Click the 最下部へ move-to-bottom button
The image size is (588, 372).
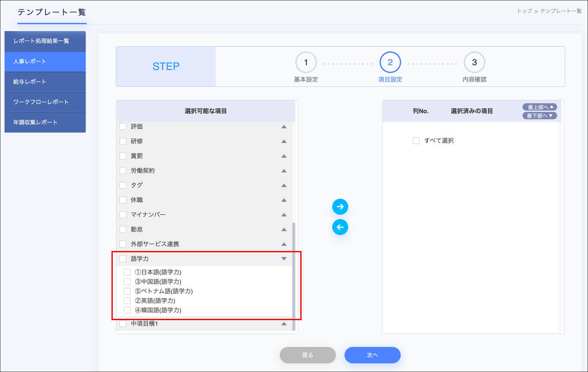(540, 116)
